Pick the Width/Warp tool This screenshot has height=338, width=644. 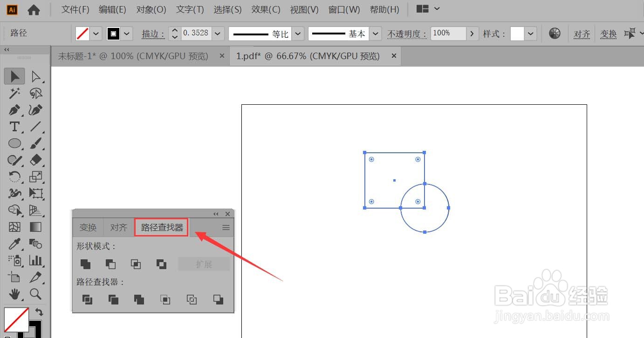[15, 193]
